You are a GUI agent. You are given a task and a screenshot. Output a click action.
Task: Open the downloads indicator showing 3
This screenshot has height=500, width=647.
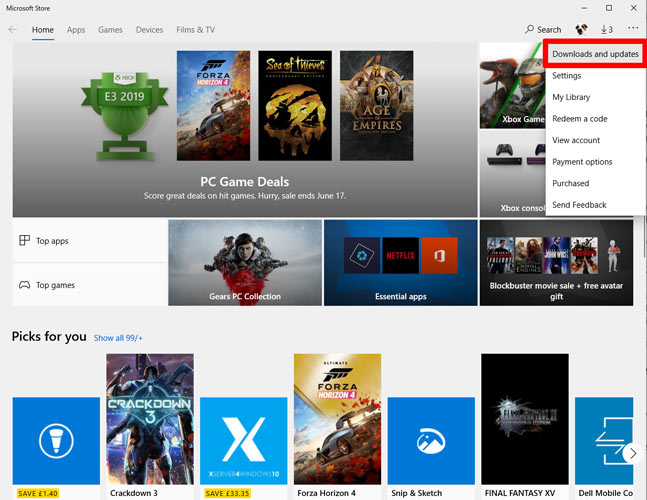point(606,30)
